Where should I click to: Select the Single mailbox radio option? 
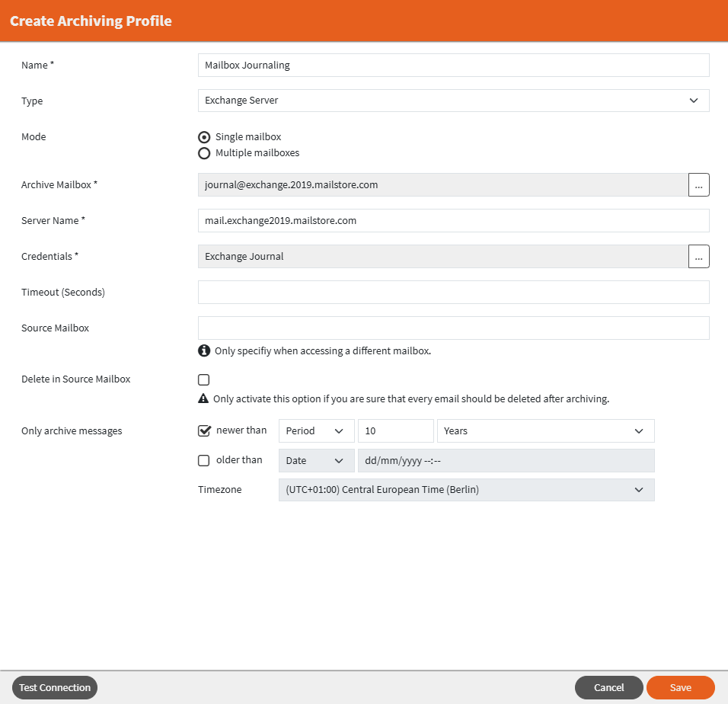click(204, 137)
